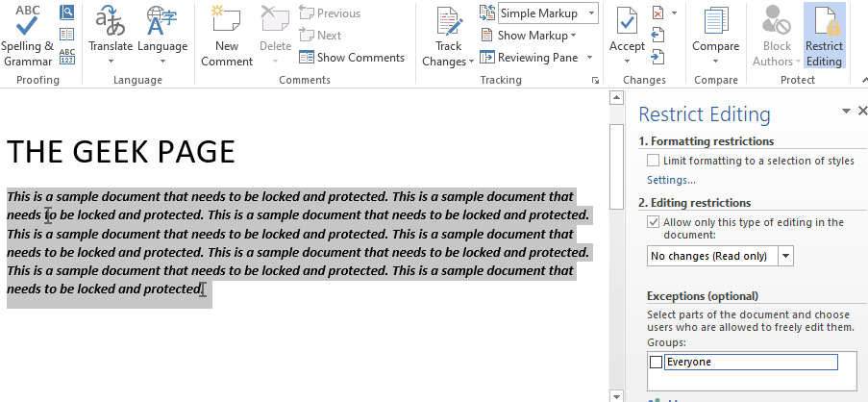Open the formatting Settings link
The image size is (868, 402).
671,180
